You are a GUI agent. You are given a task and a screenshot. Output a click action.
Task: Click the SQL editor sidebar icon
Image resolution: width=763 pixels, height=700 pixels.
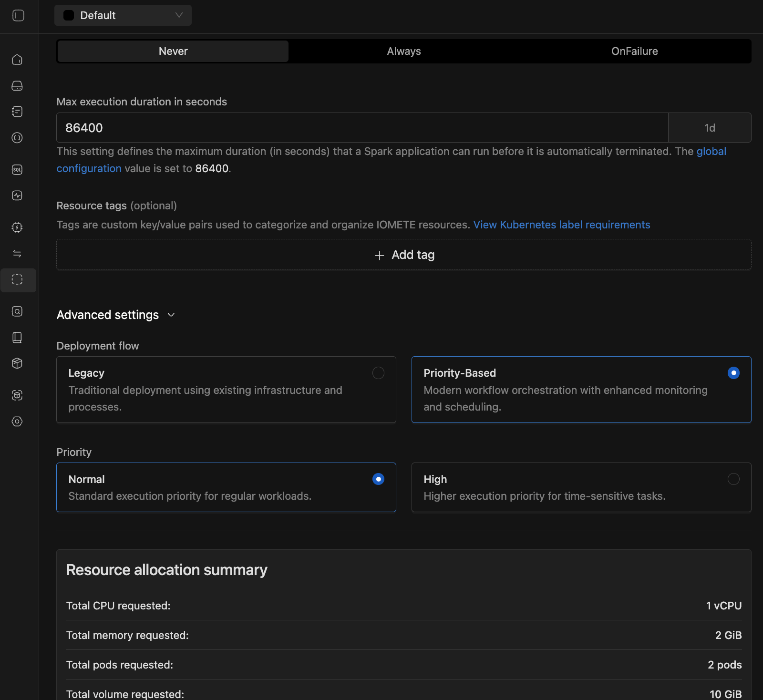pos(17,170)
